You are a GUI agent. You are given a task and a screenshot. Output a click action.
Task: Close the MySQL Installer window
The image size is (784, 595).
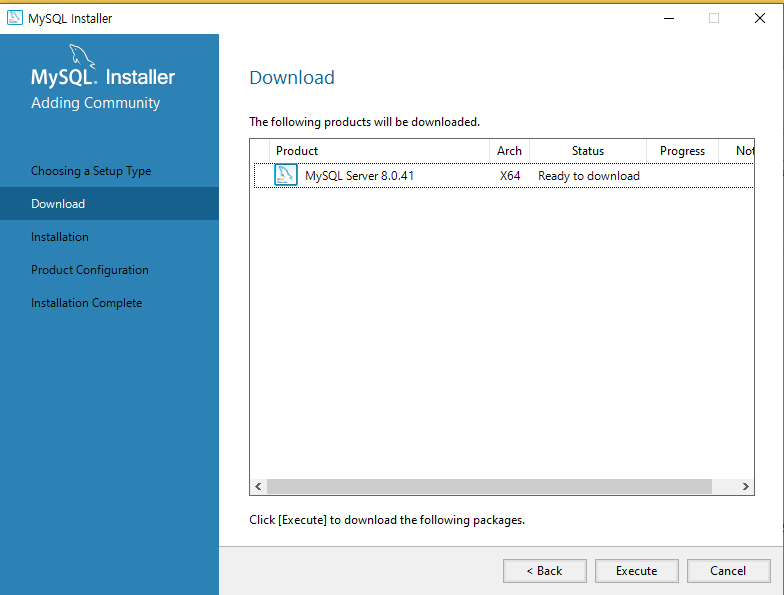click(x=760, y=18)
